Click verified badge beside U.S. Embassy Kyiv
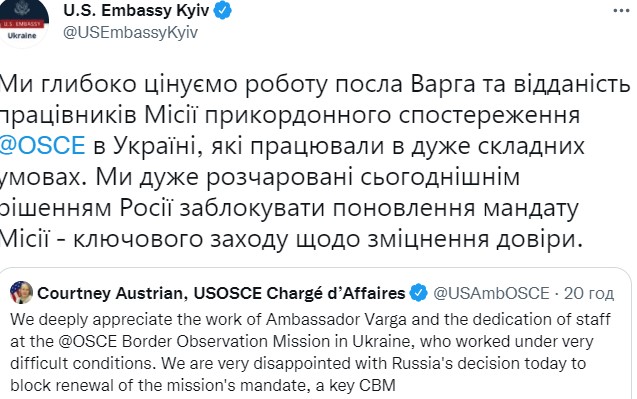 222,11
